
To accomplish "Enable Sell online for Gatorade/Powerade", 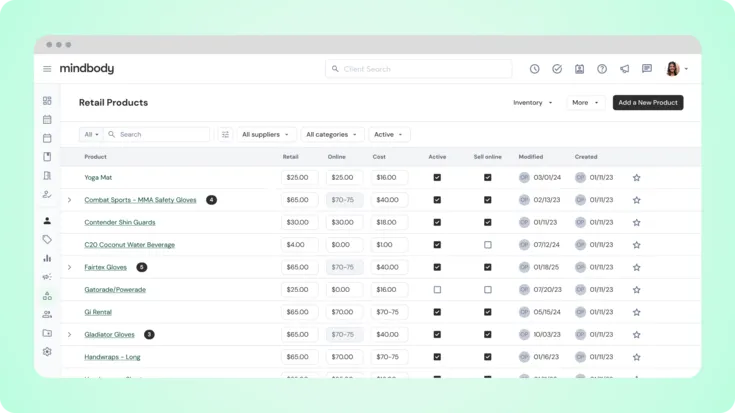I will coord(488,290).
